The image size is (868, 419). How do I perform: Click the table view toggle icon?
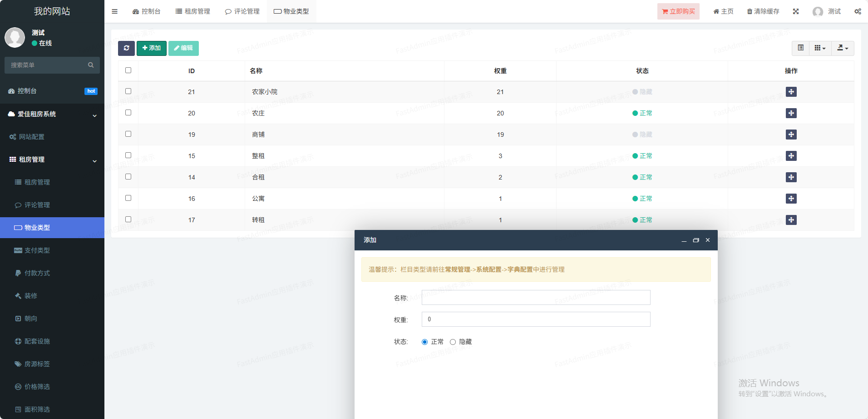click(800, 48)
